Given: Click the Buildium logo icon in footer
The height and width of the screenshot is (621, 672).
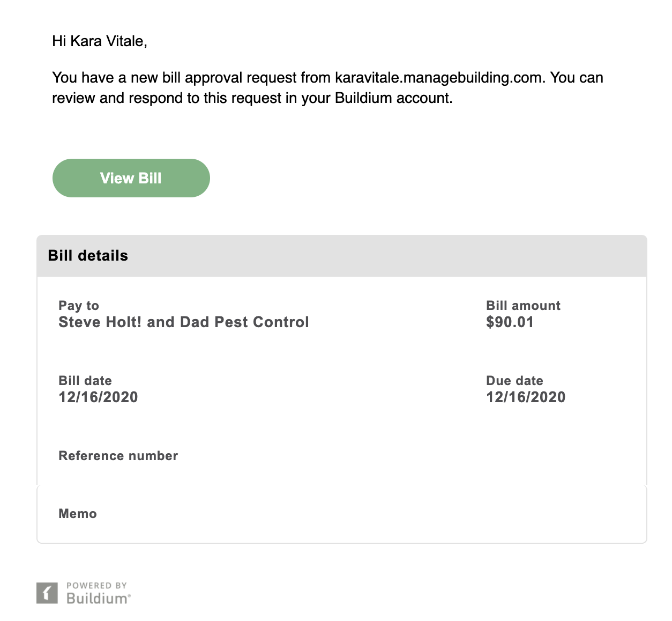Looking at the screenshot, I should pos(47,593).
